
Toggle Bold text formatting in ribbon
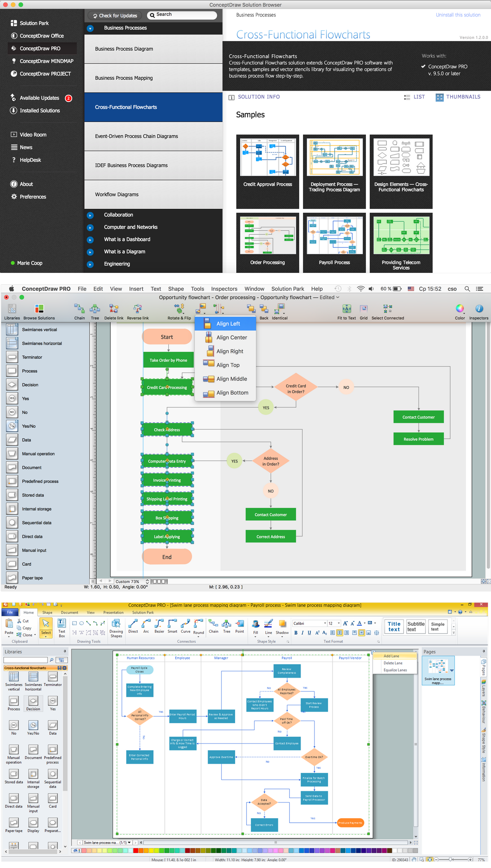tap(296, 633)
